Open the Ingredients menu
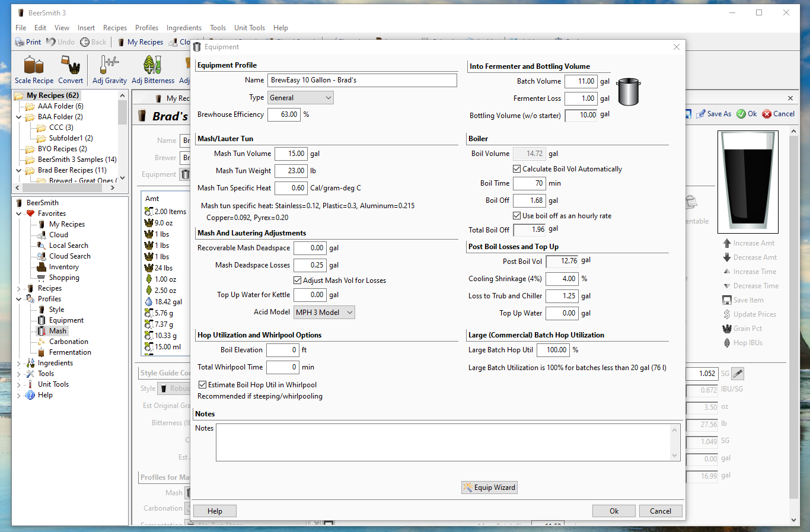 (184, 28)
